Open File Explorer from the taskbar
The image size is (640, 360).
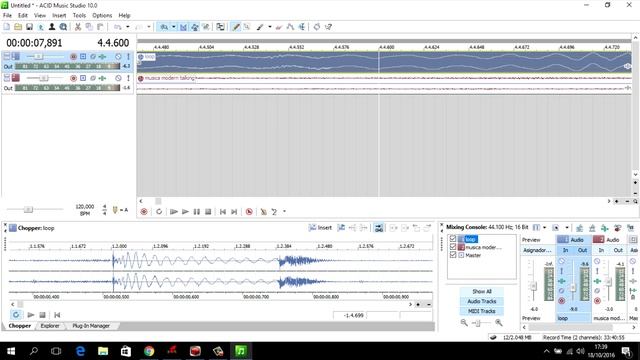coord(103,351)
